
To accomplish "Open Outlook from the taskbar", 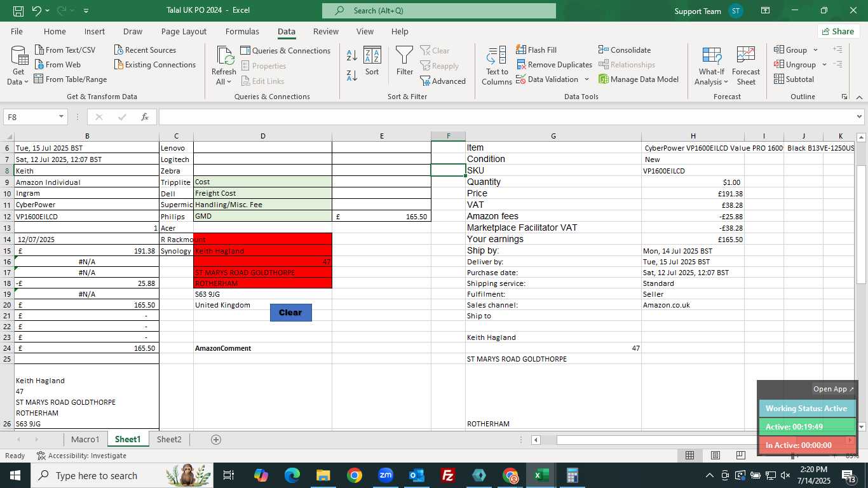I will [x=417, y=475].
